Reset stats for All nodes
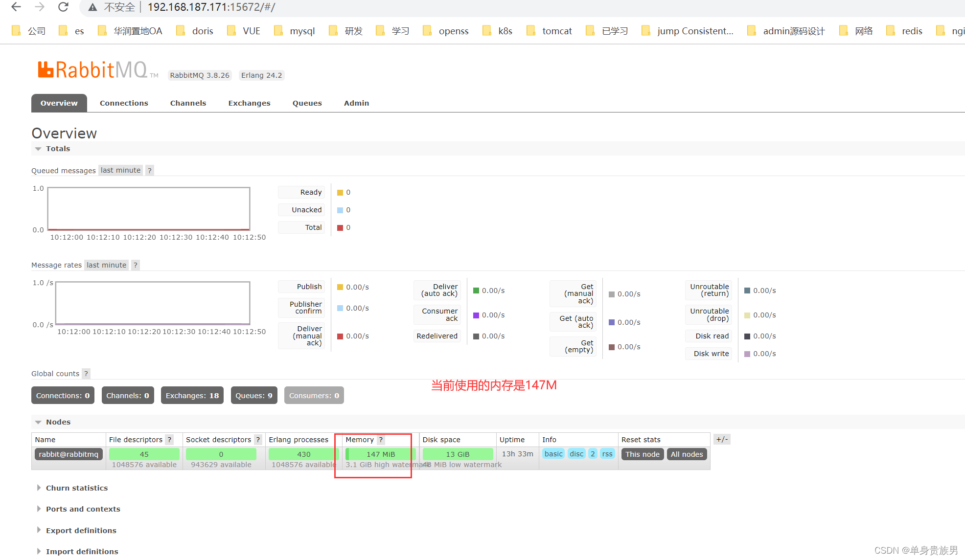 click(687, 454)
